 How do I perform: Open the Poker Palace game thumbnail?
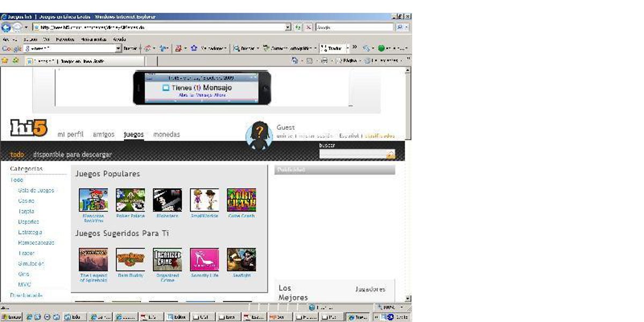click(130, 200)
